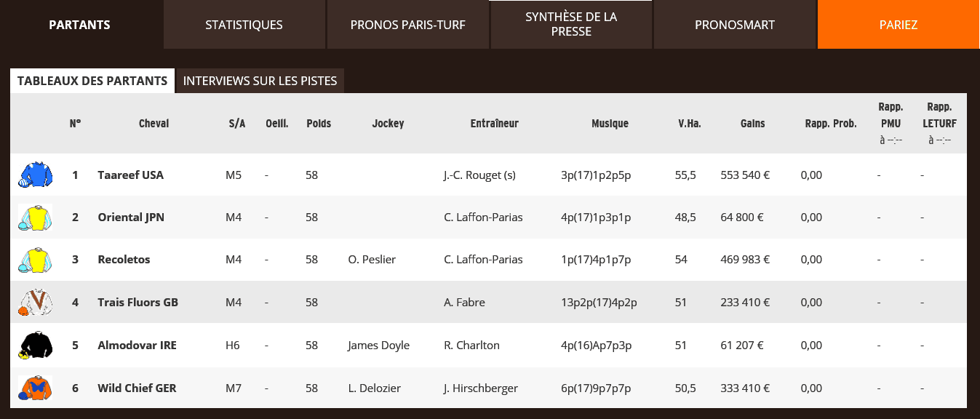Switch to Pronos Paris-Turf tab
This screenshot has height=419, width=980.
pyautogui.click(x=407, y=25)
